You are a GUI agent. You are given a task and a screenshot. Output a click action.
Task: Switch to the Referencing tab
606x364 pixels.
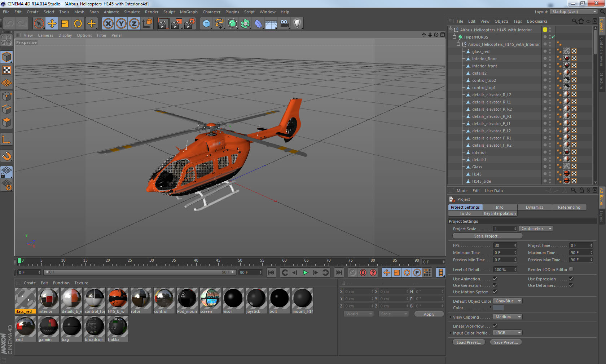tap(569, 207)
